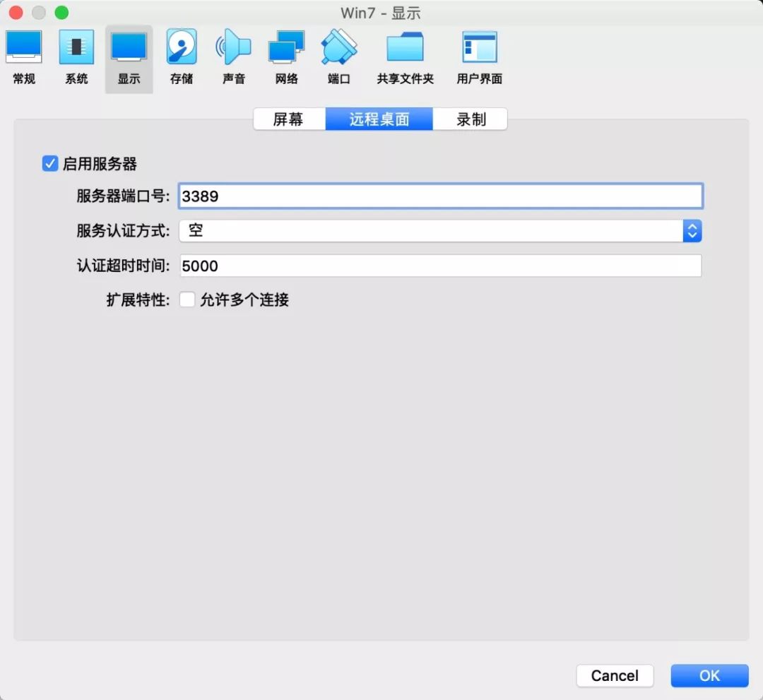Click the 认证超时时间 label

click(x=123, y=266)
